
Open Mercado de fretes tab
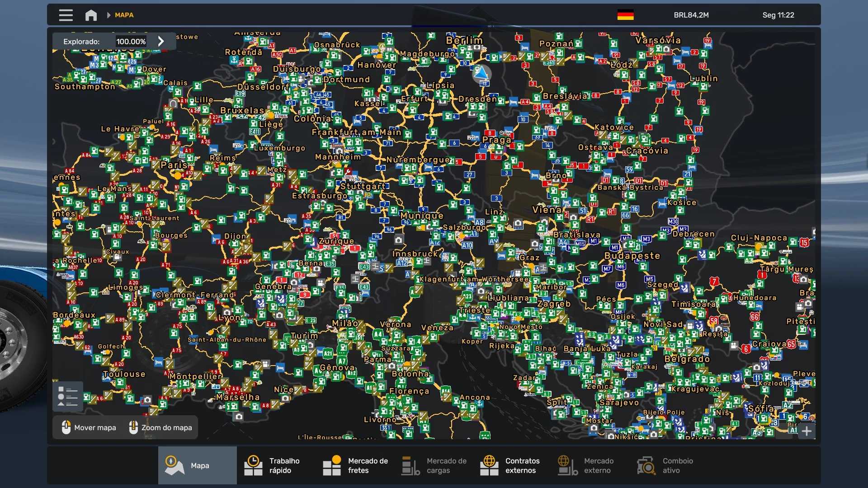[x=355, y=465]
